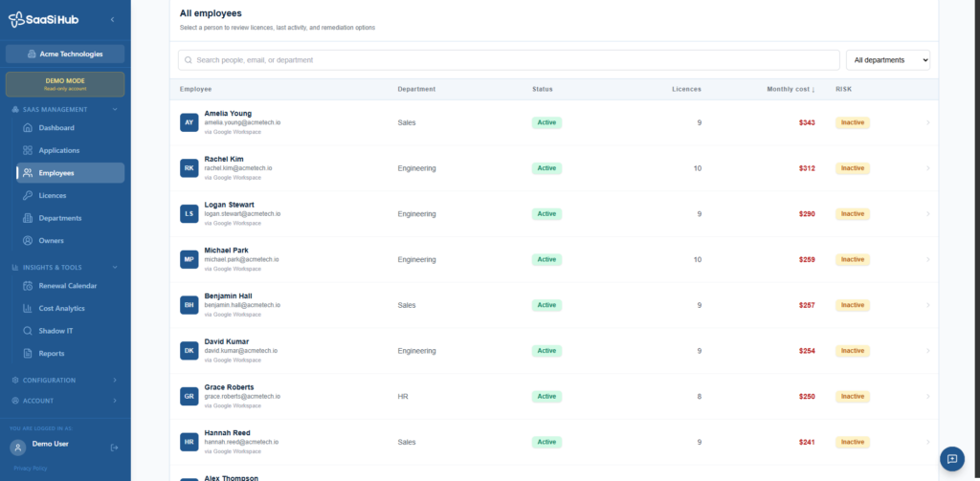Collapse the SaaS Management section

click(x=115, y=109)
